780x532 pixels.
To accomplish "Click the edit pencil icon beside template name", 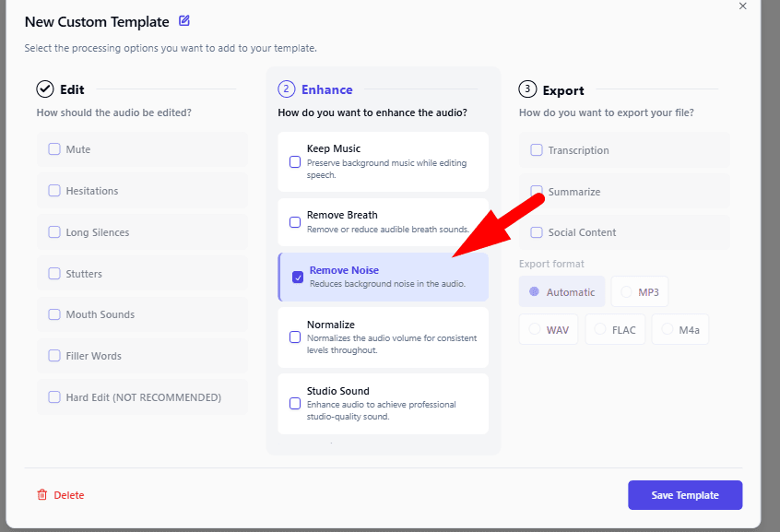I will [x=184, y=20].
